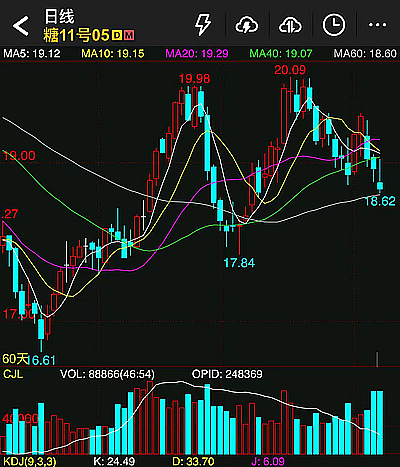400x467 pixels.
Task: Switch the CJL volume indicator
Action: point(13,374)
